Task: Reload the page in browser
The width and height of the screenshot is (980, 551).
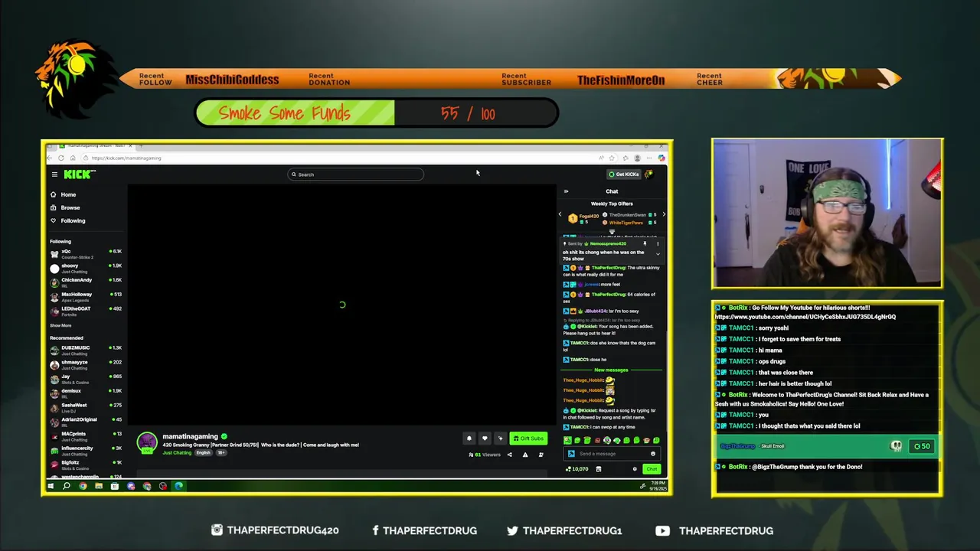Action: [61, 158]
